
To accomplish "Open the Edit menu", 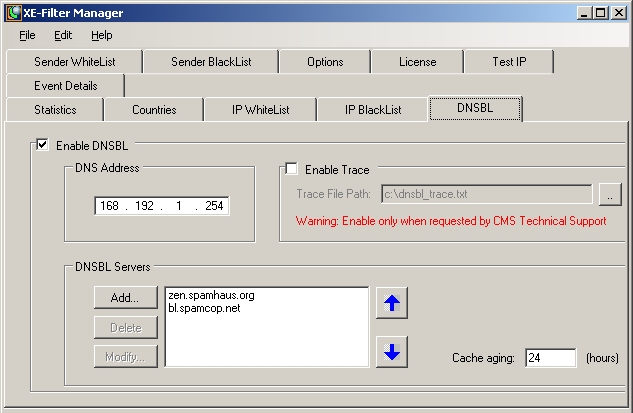I will pyautogui.click(x=63, y=35).
